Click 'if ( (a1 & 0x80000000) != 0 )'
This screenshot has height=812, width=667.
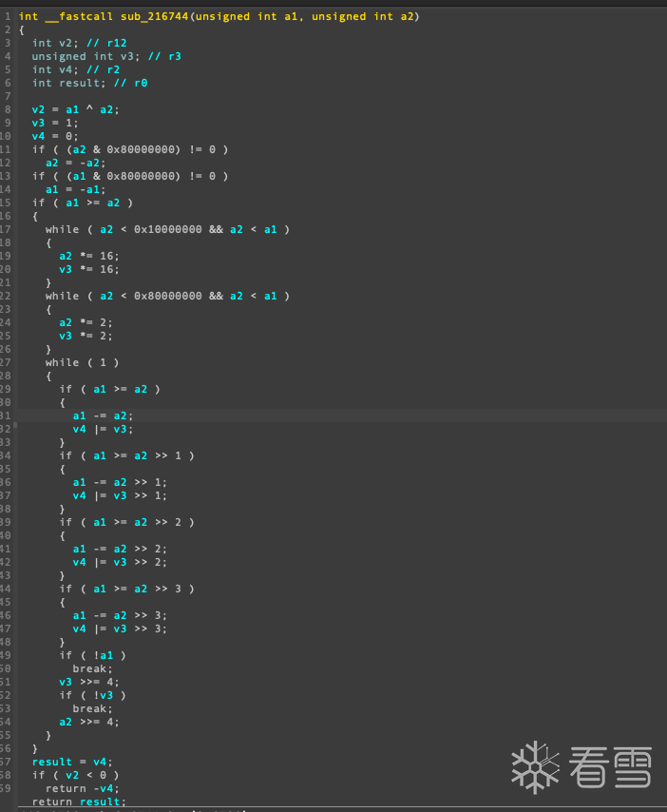pos(130,176)
